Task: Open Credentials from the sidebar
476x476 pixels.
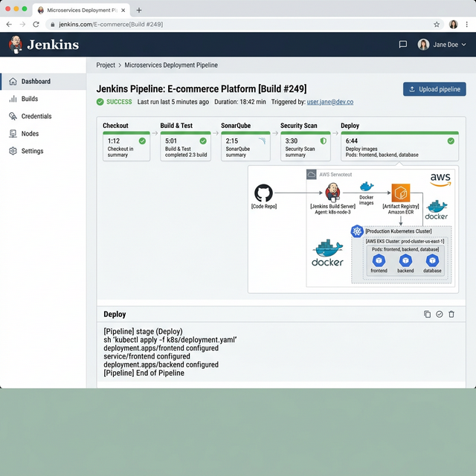Action: tap(36, 116)
